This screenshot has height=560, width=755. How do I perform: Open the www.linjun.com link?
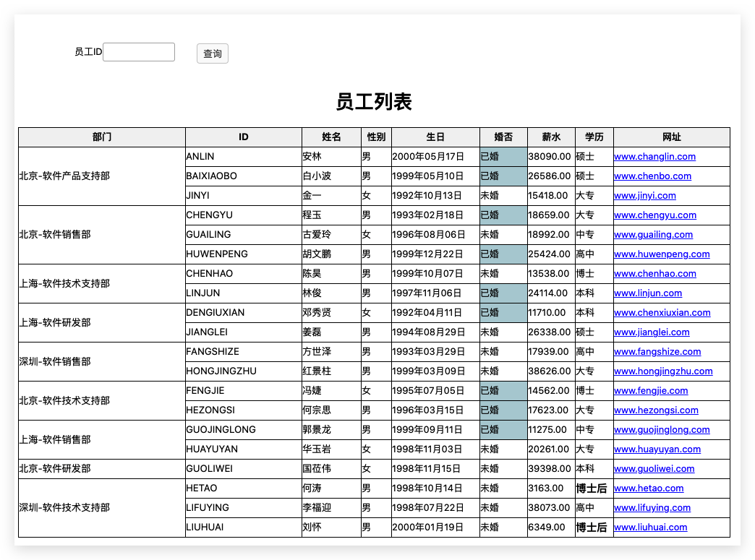pos(648,293)
